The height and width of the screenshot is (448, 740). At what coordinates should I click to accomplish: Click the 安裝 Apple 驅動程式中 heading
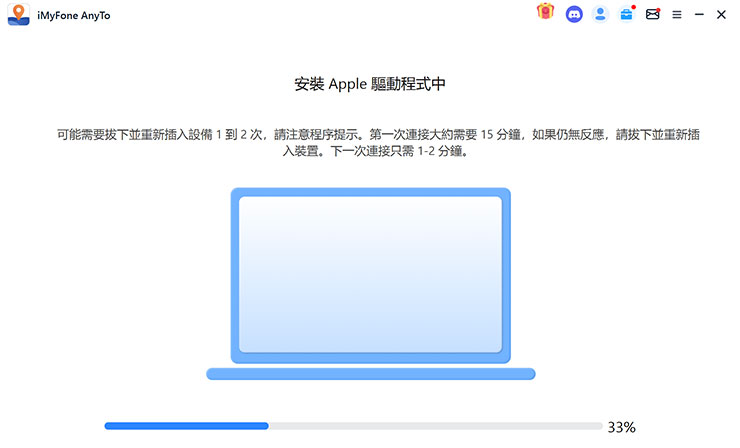(370, 84)
